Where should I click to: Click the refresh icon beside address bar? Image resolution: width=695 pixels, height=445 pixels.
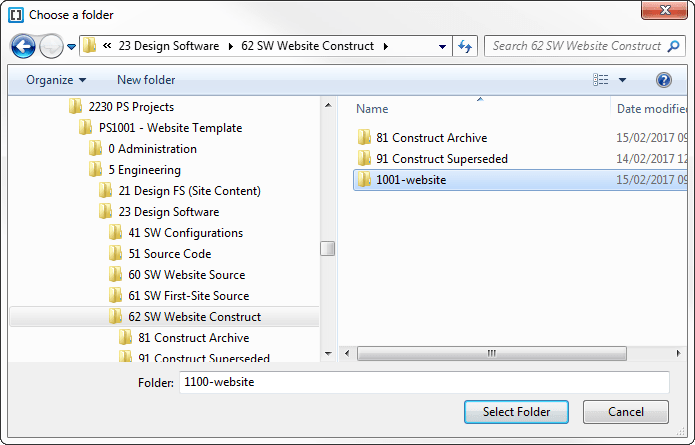[x=465, y=46]
